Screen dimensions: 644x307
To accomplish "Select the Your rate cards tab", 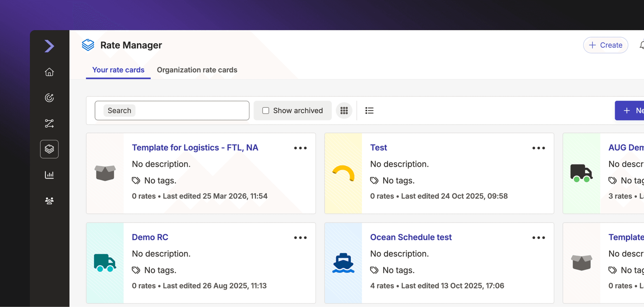I will pos(118,70).
